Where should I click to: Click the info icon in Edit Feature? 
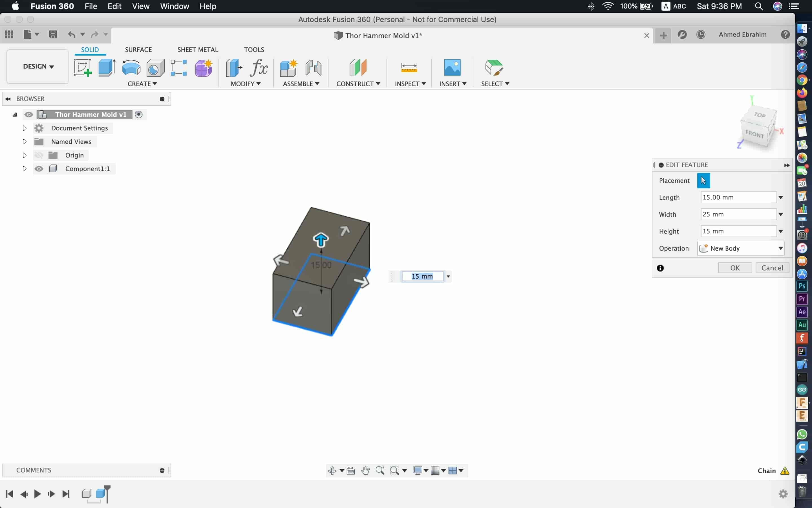pos(660,268)
